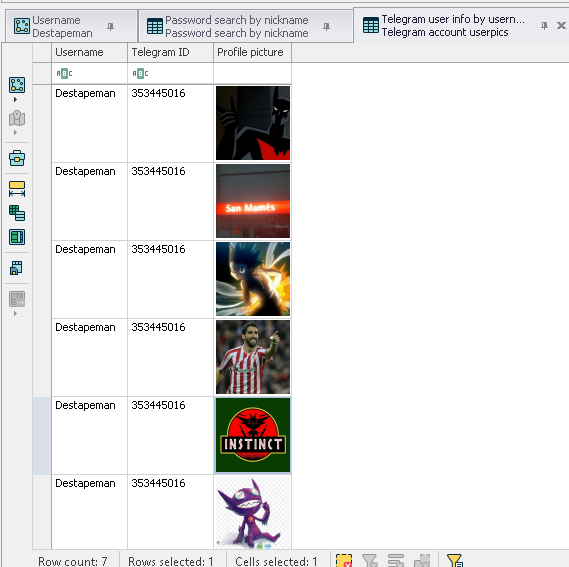Image resolution: width=569 pixels, height=567 pixels.
Task: Click the ABC filter icon under Username
Action: click(64, 74)
